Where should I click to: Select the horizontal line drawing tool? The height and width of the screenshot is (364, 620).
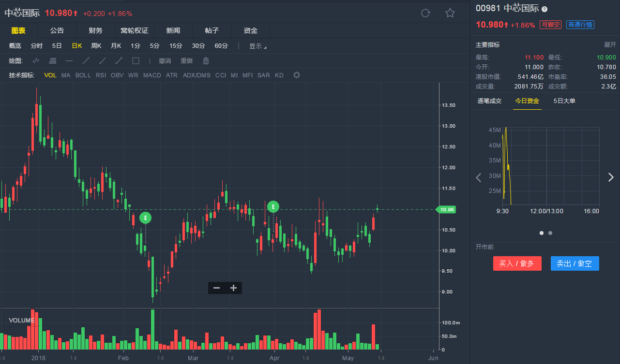69,61
